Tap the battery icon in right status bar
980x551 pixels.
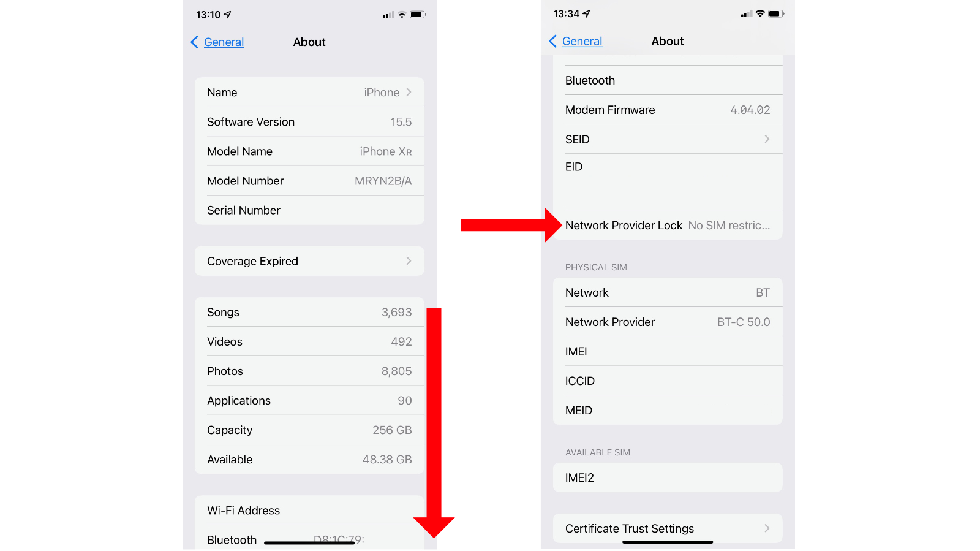tap(776, 13)
